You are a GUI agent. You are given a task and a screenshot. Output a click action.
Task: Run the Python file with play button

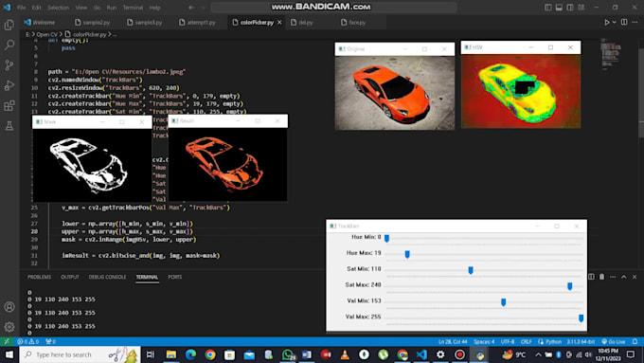(607, 22)
